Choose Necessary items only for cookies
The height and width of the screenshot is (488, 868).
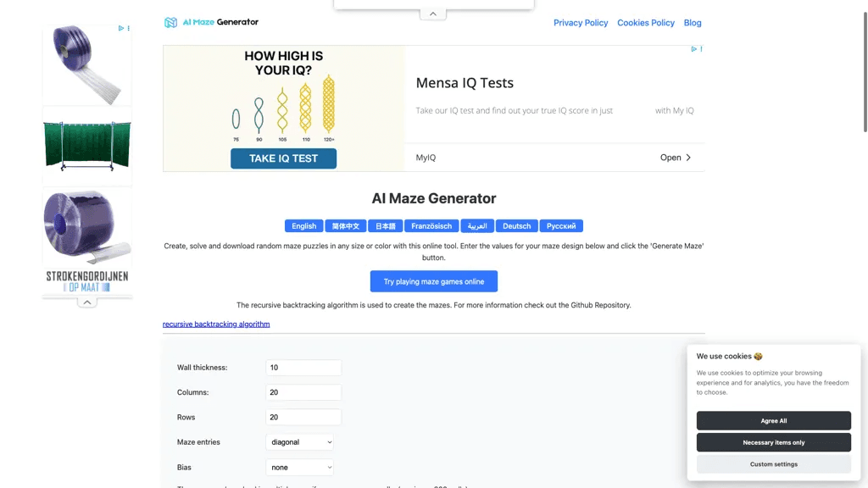tap(773, 442)
